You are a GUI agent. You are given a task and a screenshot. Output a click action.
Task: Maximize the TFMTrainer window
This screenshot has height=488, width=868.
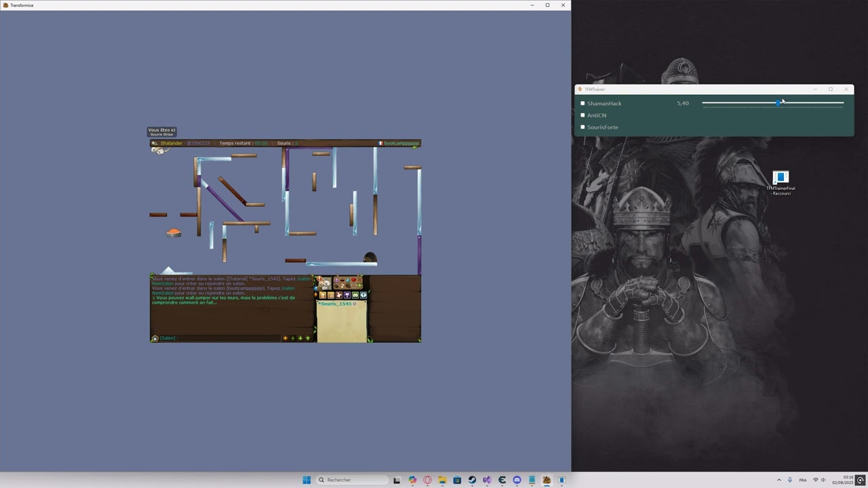830,89
